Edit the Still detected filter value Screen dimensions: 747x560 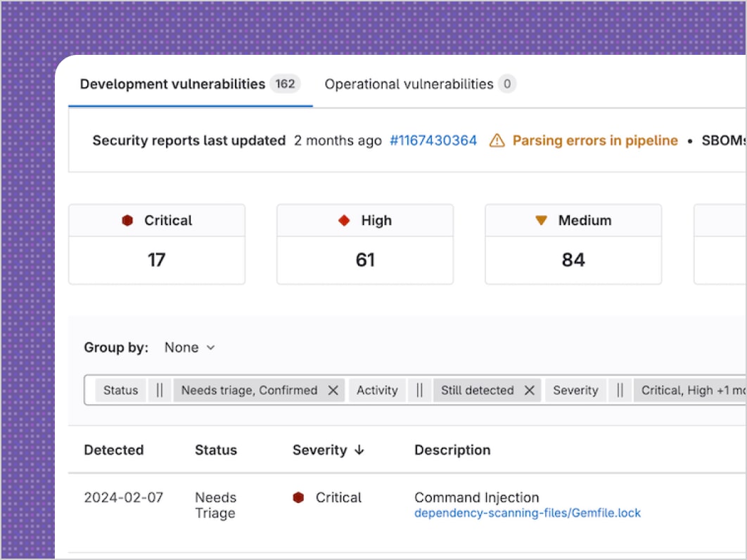pyautogui.click(x=477, y=390)
